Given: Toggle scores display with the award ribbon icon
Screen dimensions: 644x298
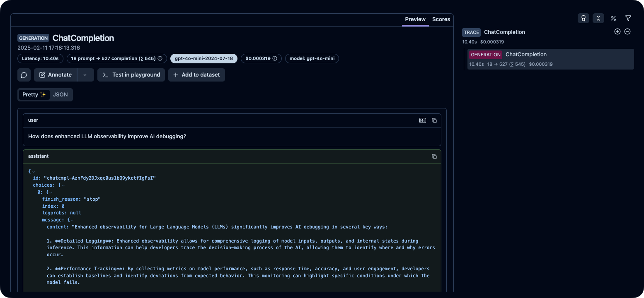Looking at the screenshot, I should pyautogui.click(x=583, y=18).
